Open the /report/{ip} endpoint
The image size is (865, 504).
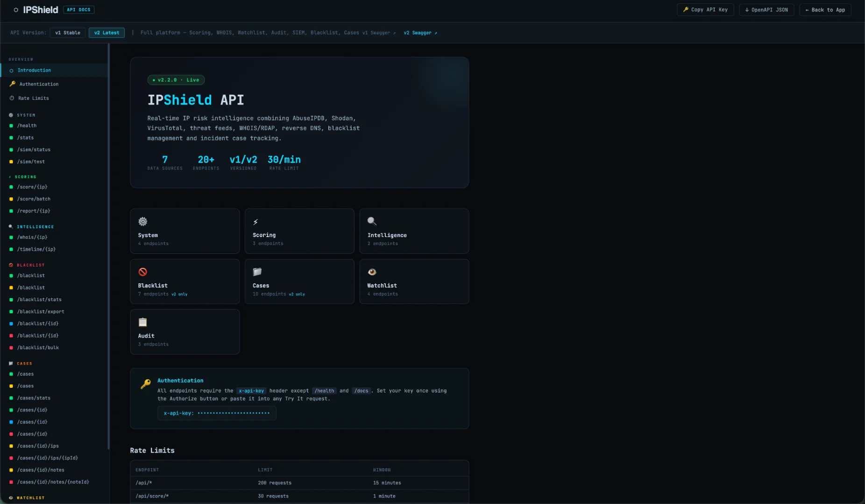pyautogui.click(x=54, y=211)
